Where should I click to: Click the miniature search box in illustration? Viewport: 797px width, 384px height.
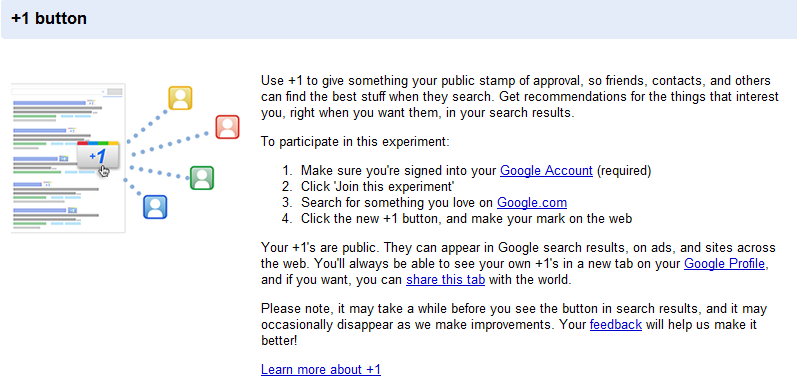[59, 92]
